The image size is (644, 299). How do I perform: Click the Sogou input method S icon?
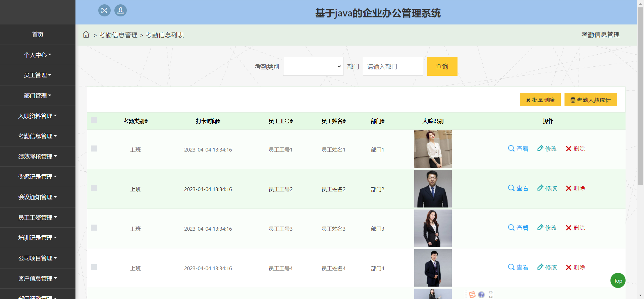click(x=472, y=294)
